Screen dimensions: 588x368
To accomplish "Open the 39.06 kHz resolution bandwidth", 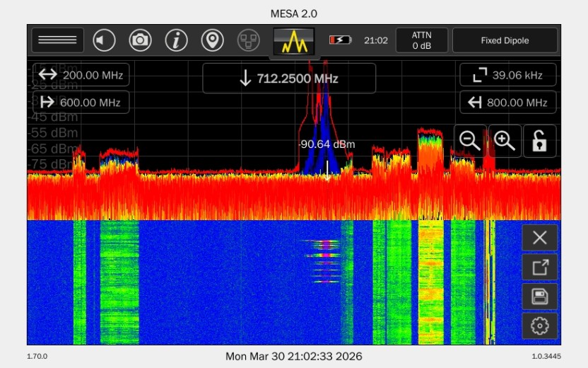I will coord(507,75).
